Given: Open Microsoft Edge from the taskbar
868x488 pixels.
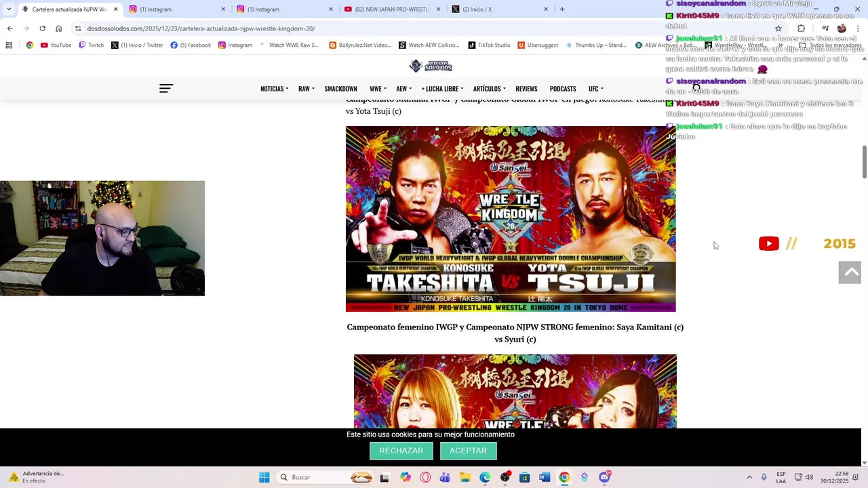Looking at the screenshot, I should point(485,477).
